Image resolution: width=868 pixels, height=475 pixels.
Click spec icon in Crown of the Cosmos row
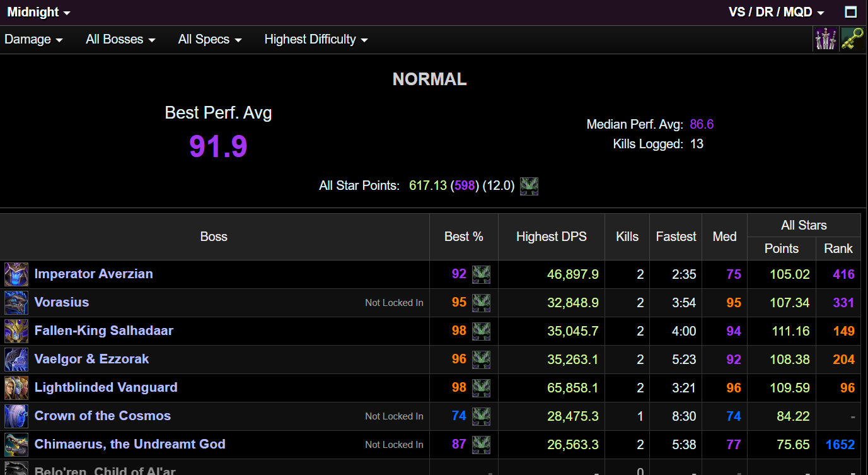coord(481,416)
